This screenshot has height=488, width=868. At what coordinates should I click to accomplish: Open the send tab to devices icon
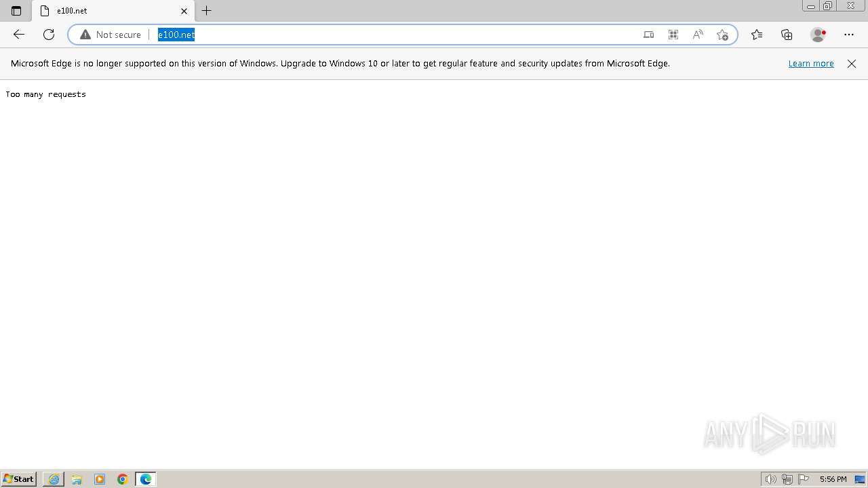[649, 35]
